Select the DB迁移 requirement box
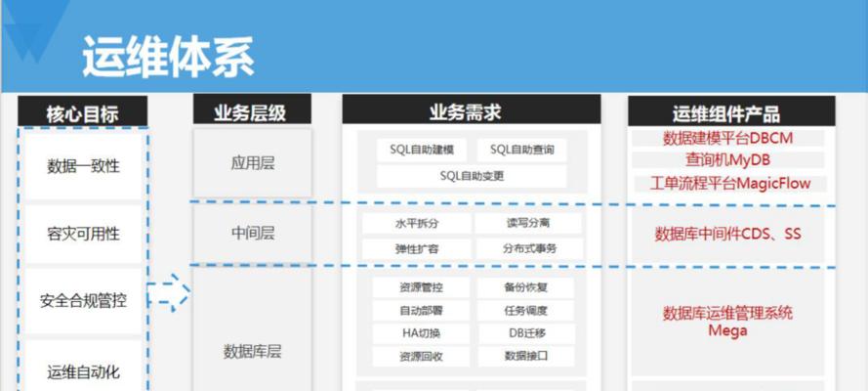Image resolution: width=868 pixels, height=391 pixels. pyautogui.click(x=526, y=333)
